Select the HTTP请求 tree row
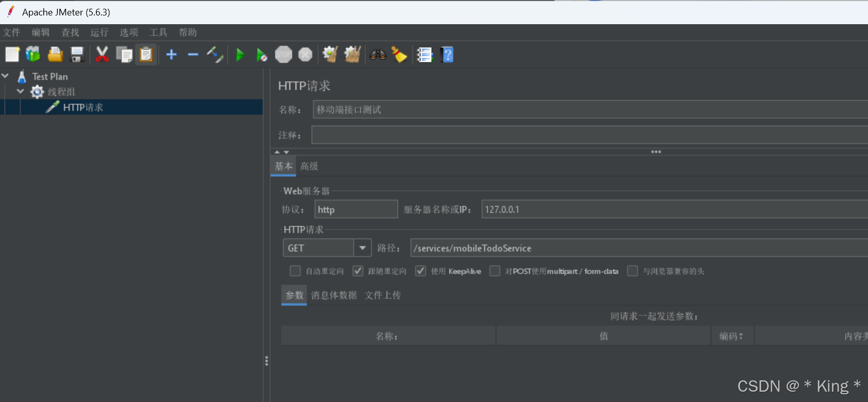Screen dimensions: 868x402 click(x=132, y=107)
